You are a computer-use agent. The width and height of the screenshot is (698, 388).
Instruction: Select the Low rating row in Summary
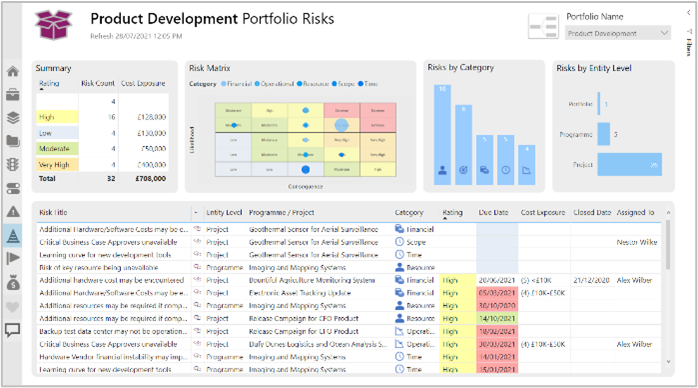(102, 133)
